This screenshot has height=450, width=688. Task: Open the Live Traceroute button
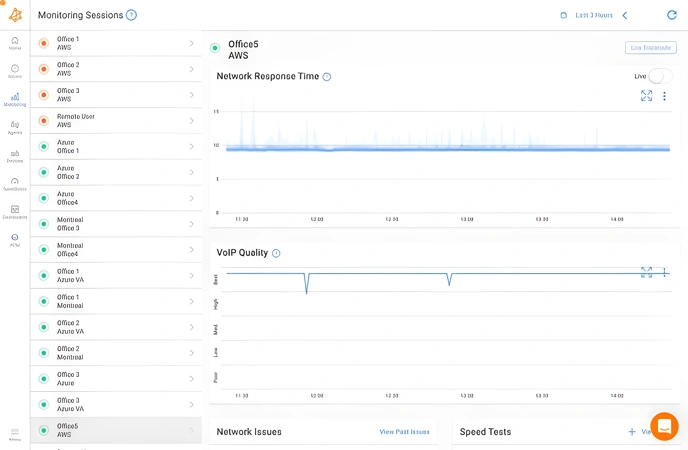[x=651, y=47]
